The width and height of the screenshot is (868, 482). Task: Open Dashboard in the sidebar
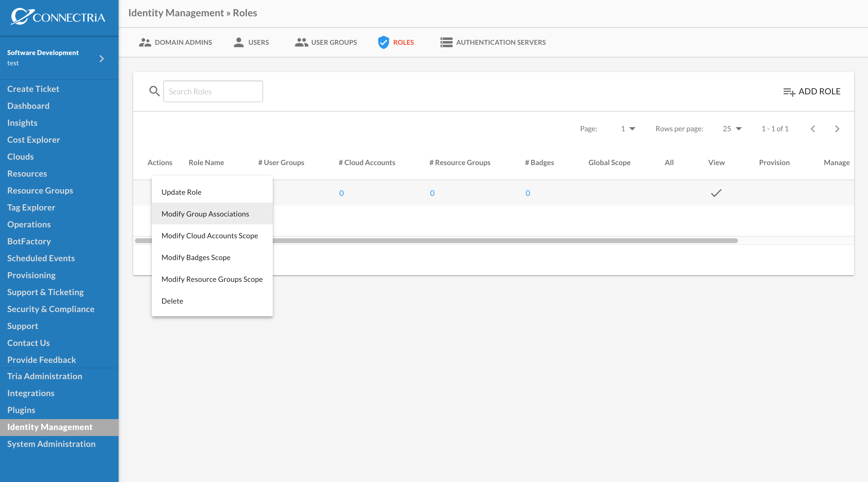coord(28,106)
